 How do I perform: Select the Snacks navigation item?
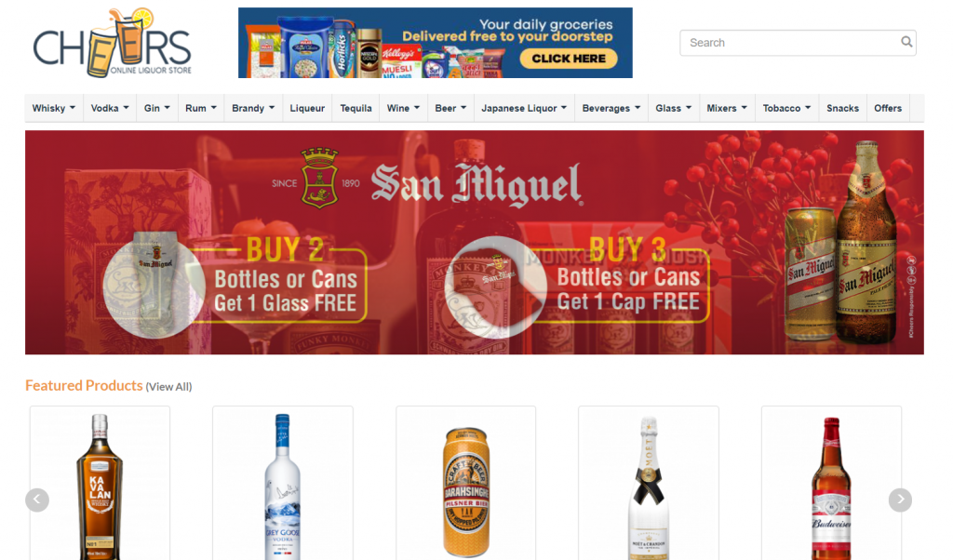(841, 108)
